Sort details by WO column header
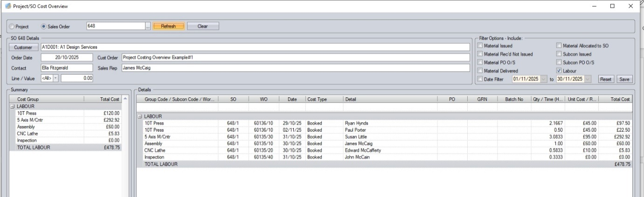 click(263, 99)
